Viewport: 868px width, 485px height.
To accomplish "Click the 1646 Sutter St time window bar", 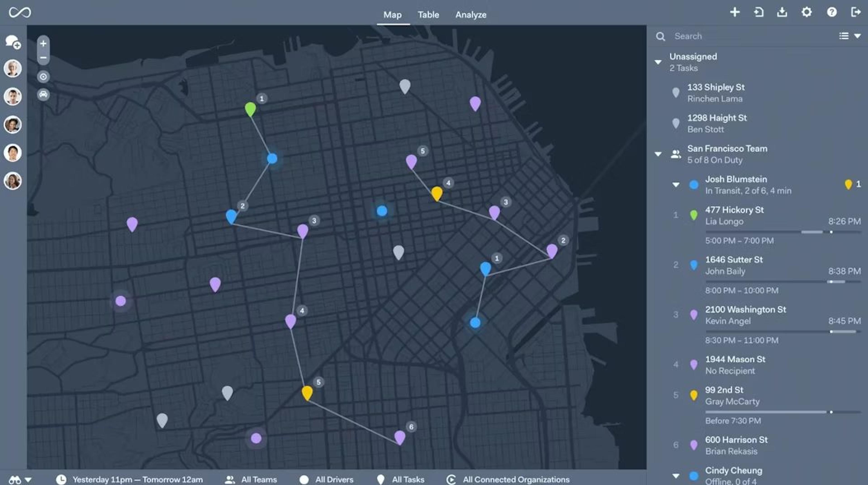I will pos(783,282).
